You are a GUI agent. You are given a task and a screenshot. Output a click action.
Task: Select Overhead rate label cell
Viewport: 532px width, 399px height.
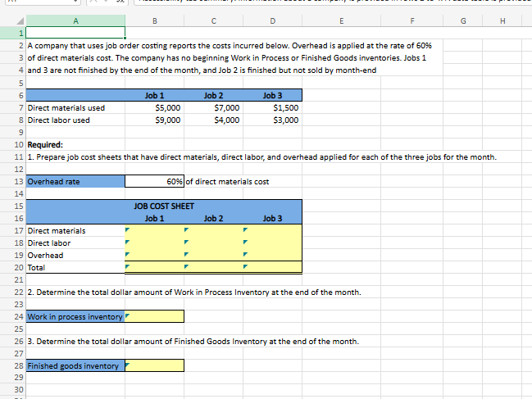(75, 182)
